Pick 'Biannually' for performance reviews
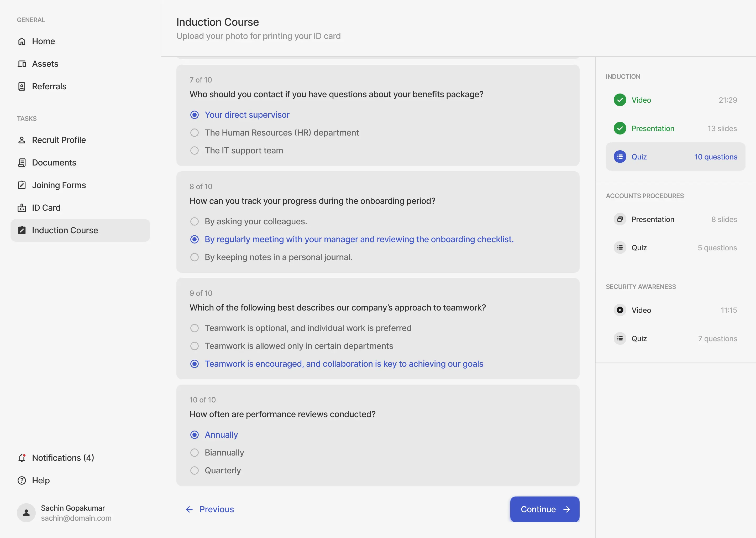Screen dimensions: 756x538 pos(195,453)
